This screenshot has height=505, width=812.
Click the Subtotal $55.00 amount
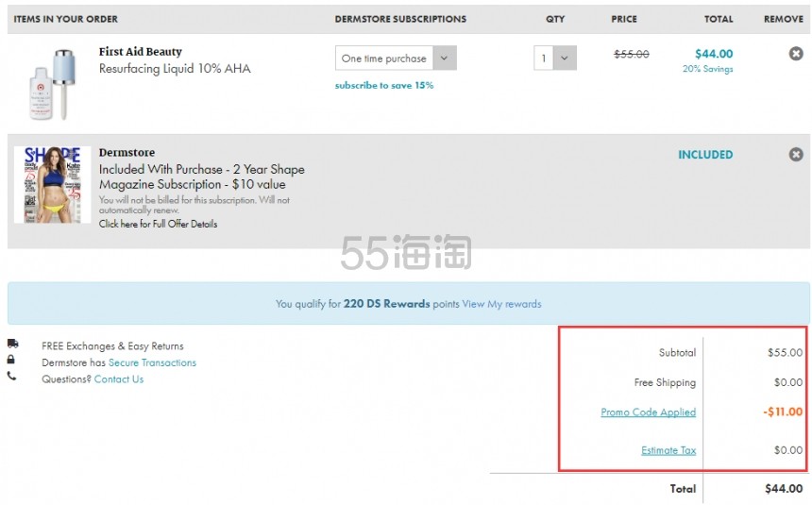(785, 353)
